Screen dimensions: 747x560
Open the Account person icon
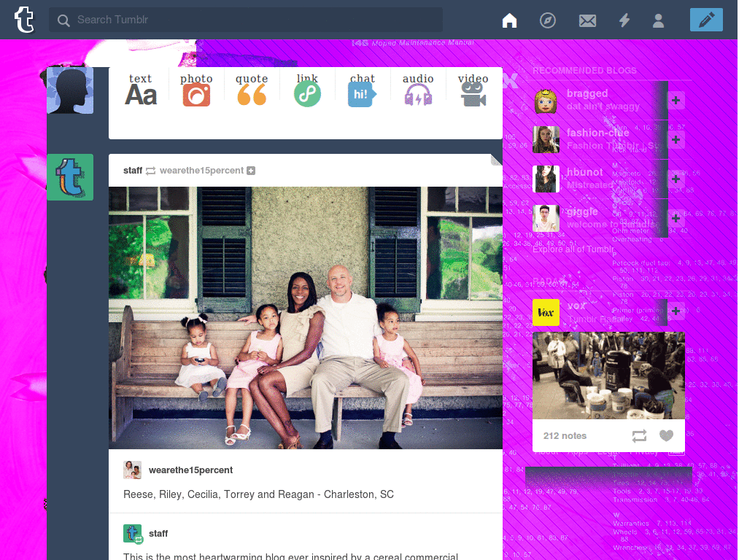[x=659, y=20]
